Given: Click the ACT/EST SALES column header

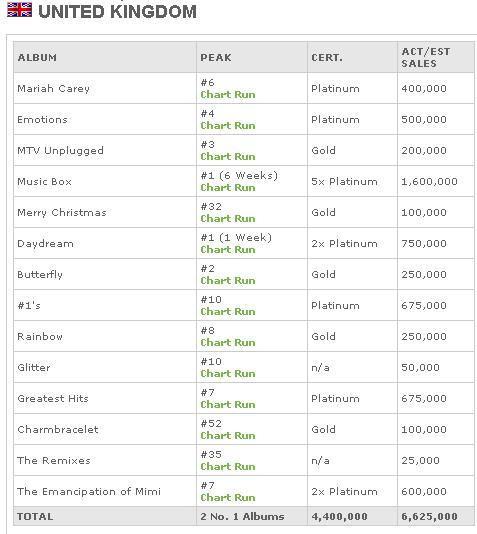Looking at the screenshot, I should (x=426, y=58).
